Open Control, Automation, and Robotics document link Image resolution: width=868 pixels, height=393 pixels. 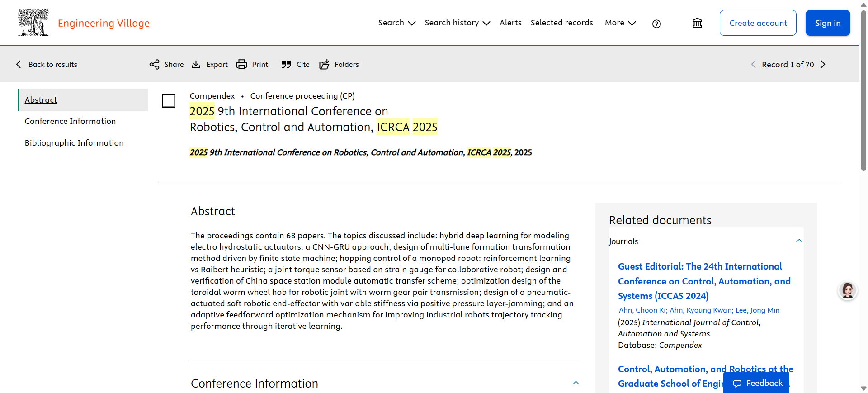(705, 376)
